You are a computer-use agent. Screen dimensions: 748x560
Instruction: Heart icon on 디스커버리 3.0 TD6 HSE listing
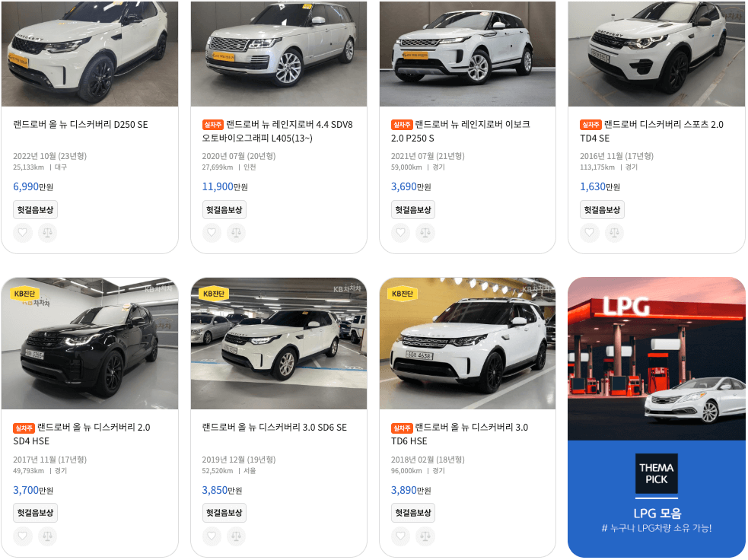tap(400, 536)
